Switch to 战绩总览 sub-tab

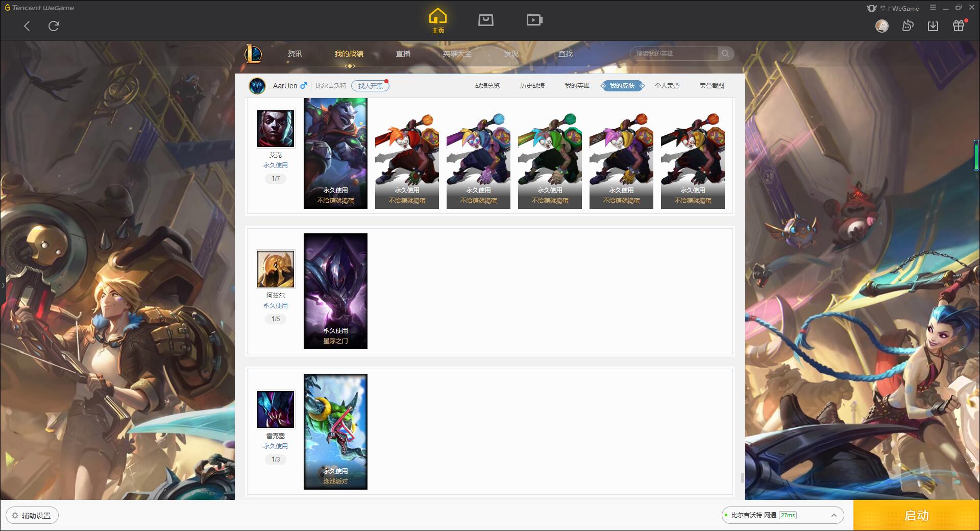click(487, 86)
